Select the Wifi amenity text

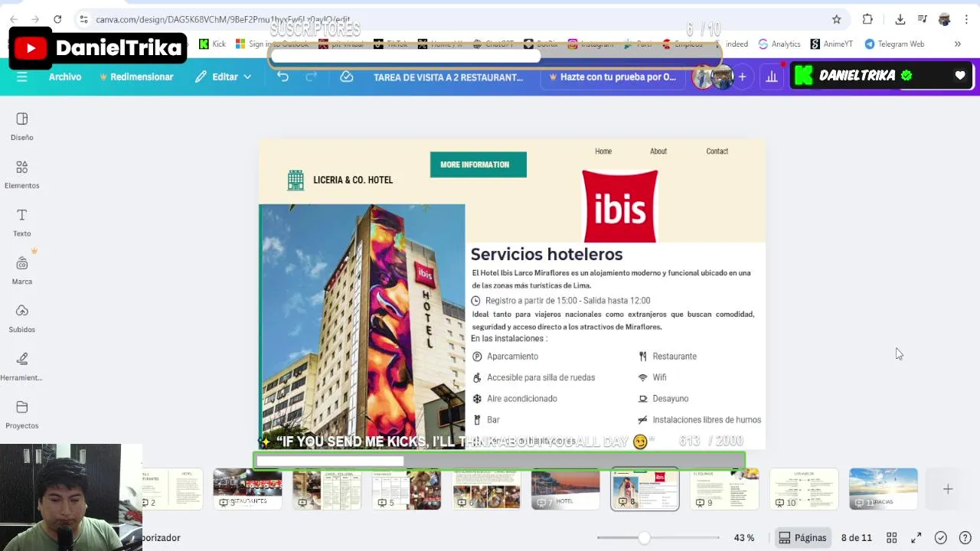(659, 377)
